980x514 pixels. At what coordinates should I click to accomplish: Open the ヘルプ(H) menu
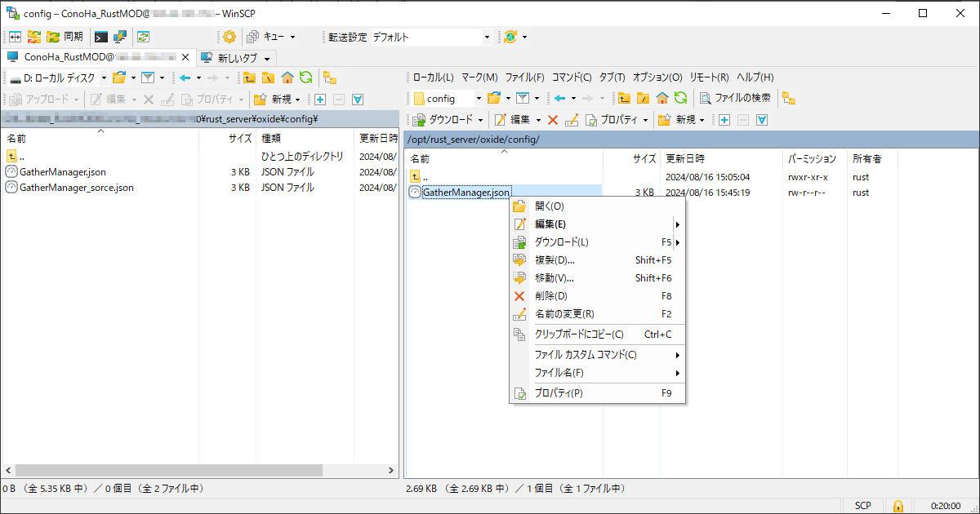point(755,78)
